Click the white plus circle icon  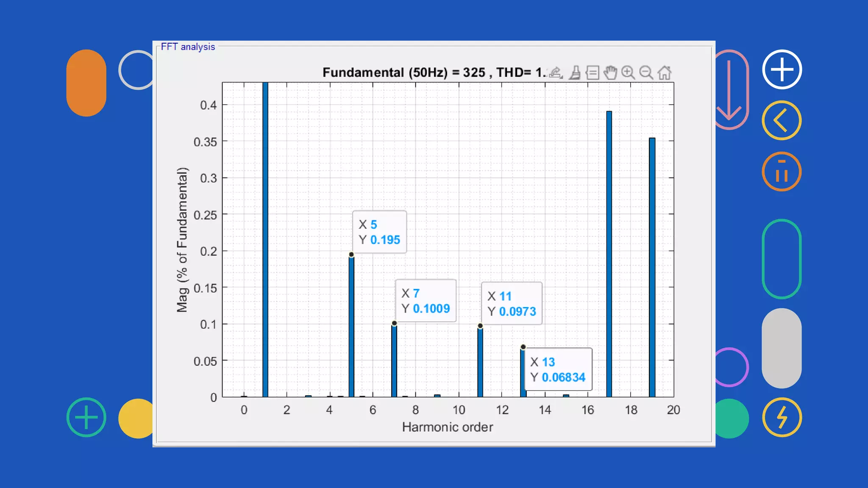click(782, 69)
